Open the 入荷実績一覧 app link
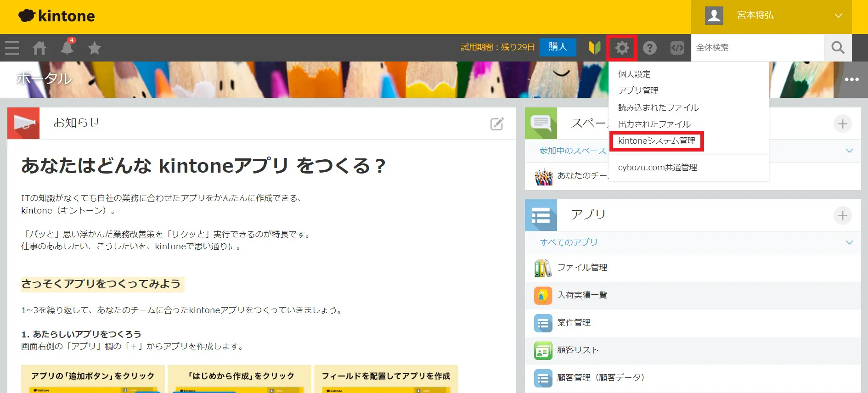868x393 pixels. [x=582, y=295]
